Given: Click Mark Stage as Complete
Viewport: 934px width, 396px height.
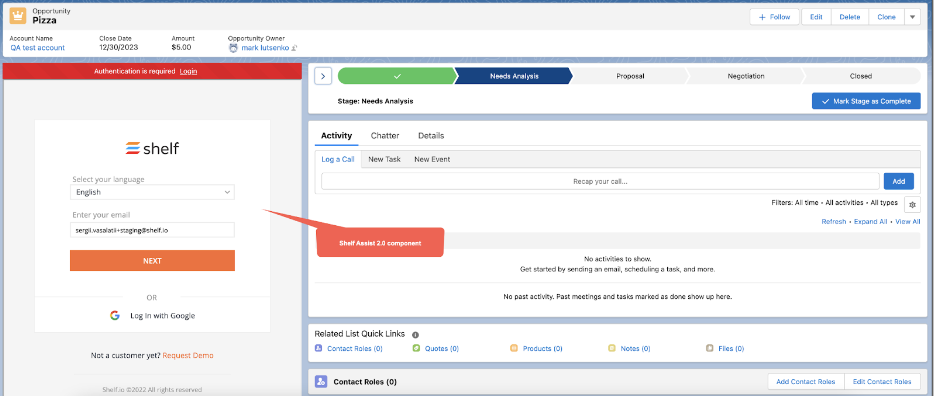Looking at the screenshot, I should point(866,101).
